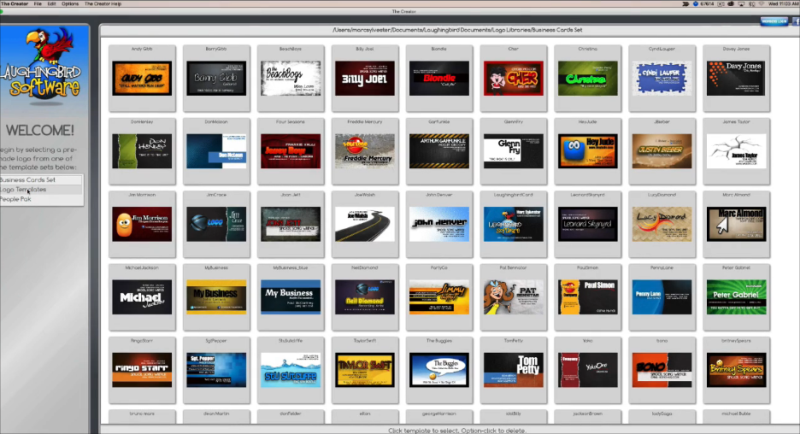Open the Options menu

pyautogui.click(x=70, y=4)
